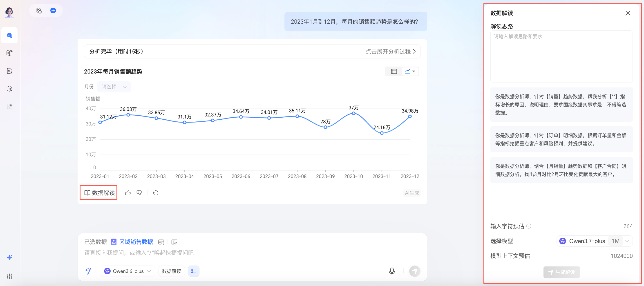Start a new chat with the blue plus icon

pyautogui.click(x=53, y=11)
